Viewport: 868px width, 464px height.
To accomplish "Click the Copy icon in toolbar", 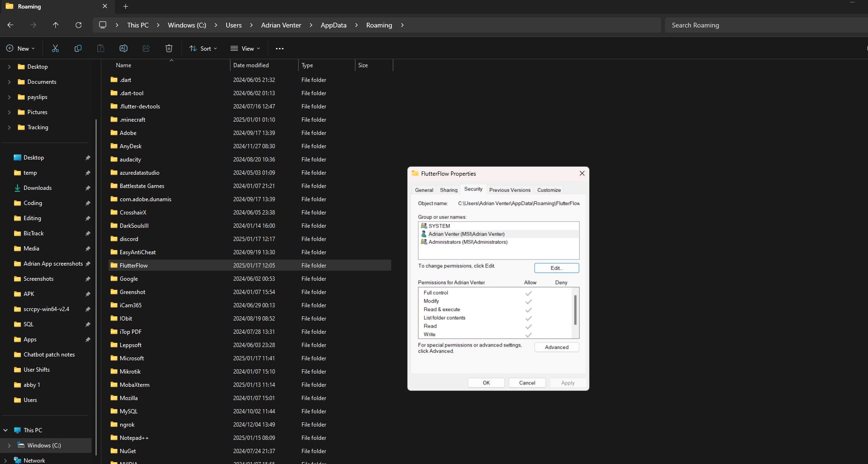I will tap(78, 48).
